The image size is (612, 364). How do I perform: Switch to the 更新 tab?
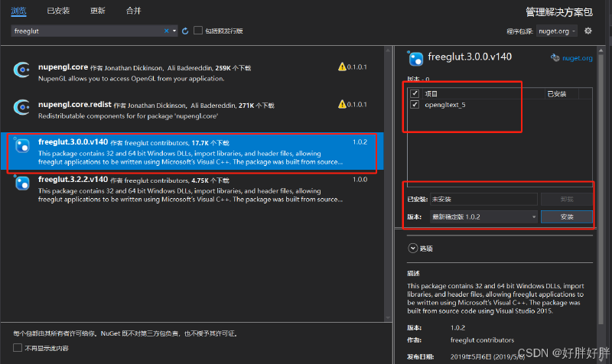click(x=98, y=11)
